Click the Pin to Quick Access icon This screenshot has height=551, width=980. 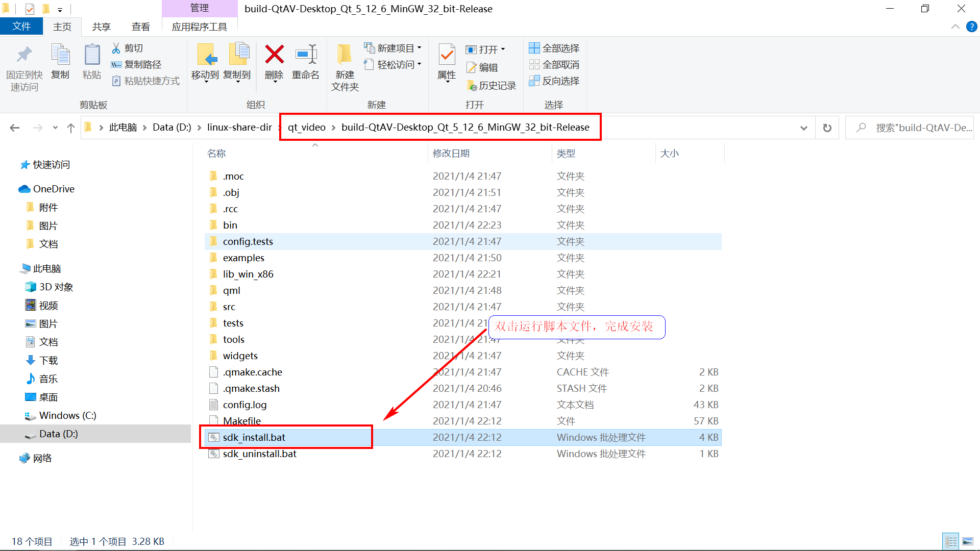[24, 55]
